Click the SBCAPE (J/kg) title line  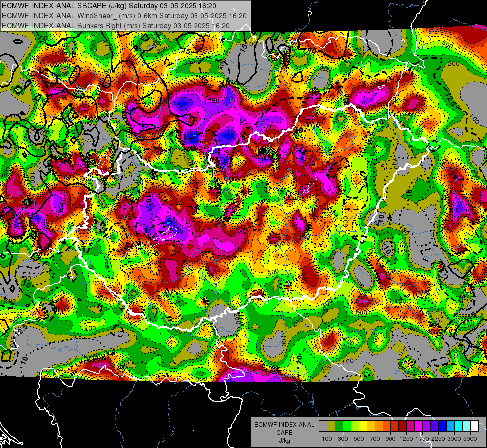point(109,6)
